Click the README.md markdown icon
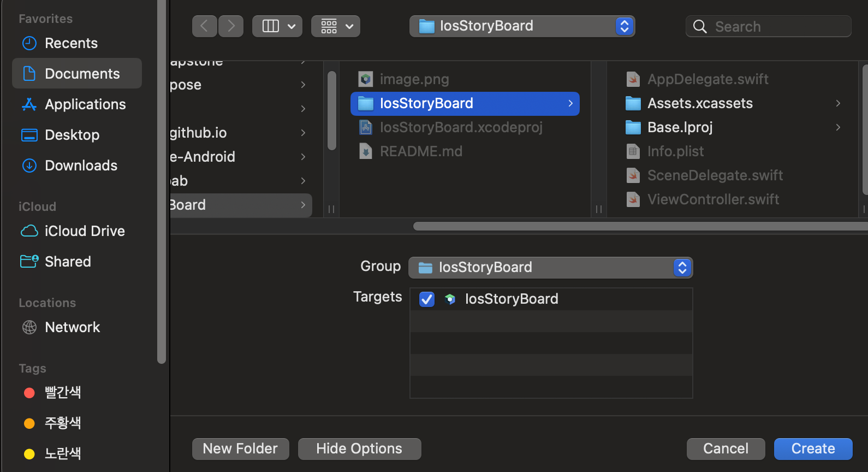The image size is (868, 472). 366,151
